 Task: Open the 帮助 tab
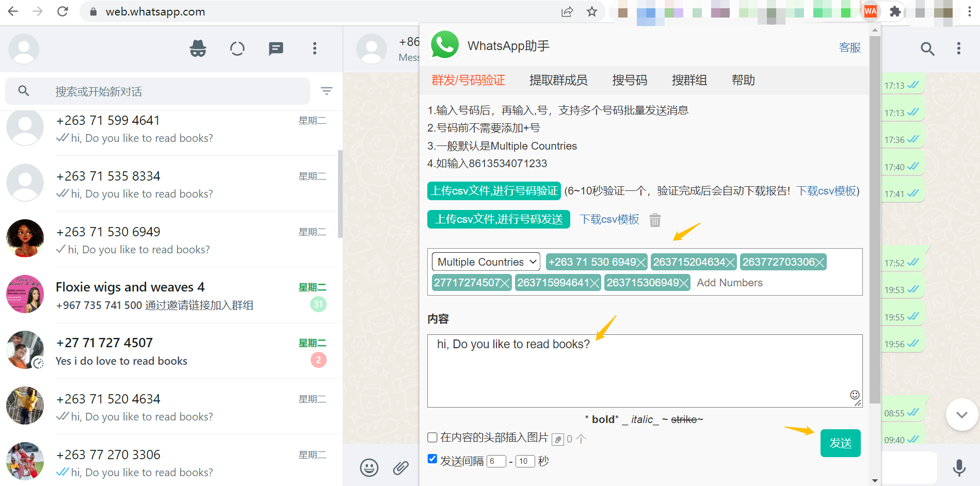point(743,80)
